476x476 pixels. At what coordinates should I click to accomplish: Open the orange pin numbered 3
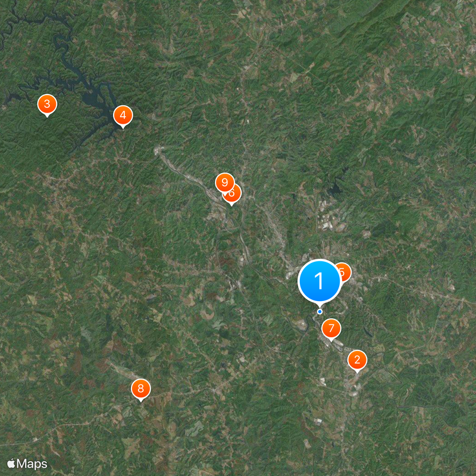click(47, 104)
